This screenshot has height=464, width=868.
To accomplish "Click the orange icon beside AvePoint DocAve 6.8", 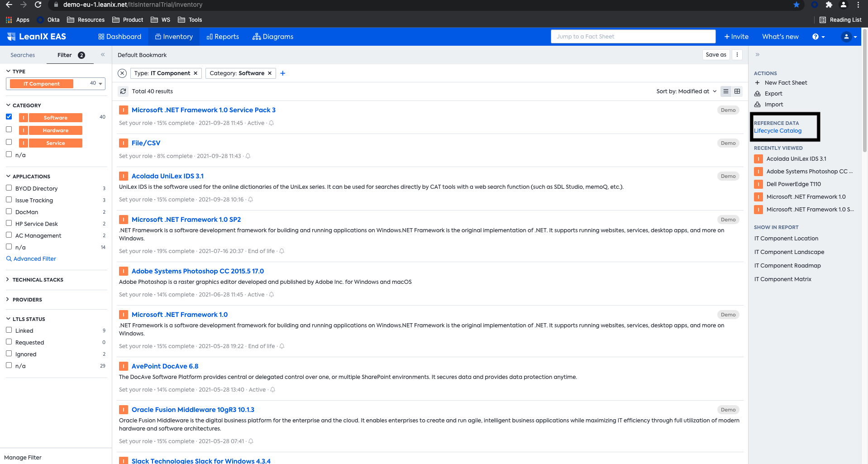I will coord(124,366).
